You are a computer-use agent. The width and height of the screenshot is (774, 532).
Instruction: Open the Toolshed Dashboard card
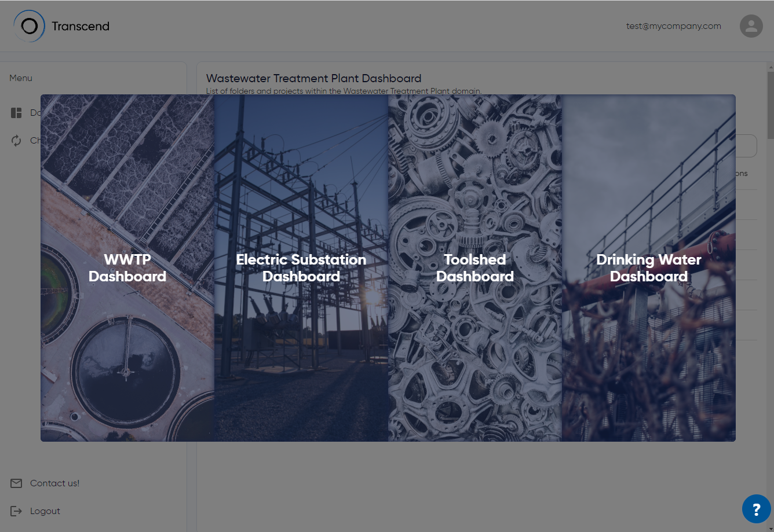tap(475, 268)
